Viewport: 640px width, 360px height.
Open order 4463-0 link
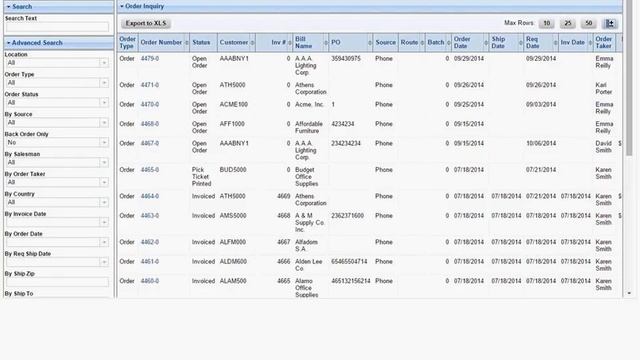[x=150, y=216]
